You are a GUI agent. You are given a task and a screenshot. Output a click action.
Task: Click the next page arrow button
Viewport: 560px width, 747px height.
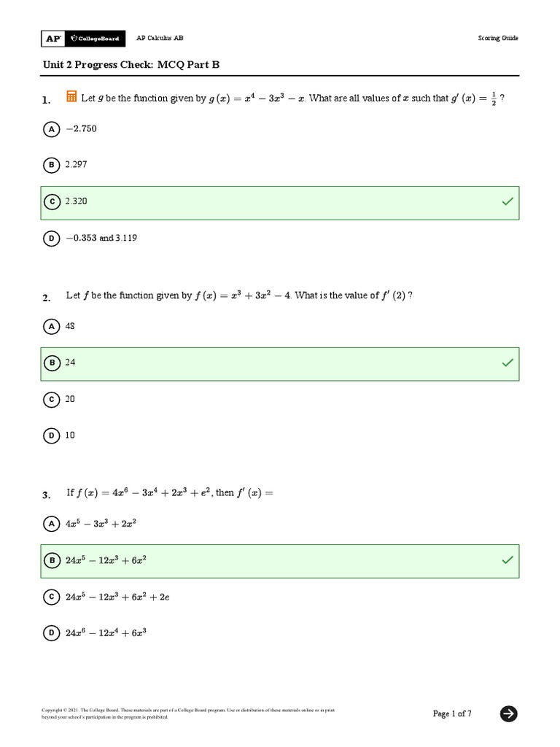(508, 713)
